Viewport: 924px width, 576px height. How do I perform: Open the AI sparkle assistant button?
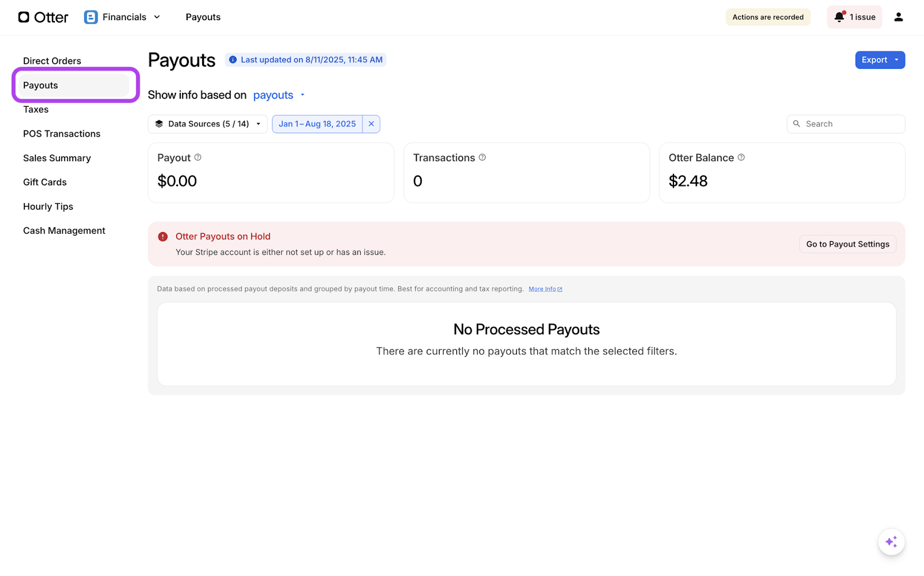point(891,542)
